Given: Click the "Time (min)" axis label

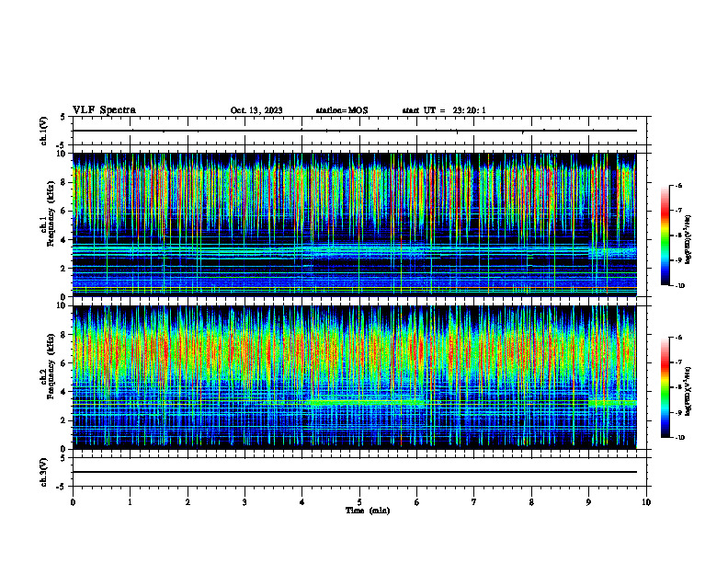Looking at the screenshot, I should coord(368,511).
